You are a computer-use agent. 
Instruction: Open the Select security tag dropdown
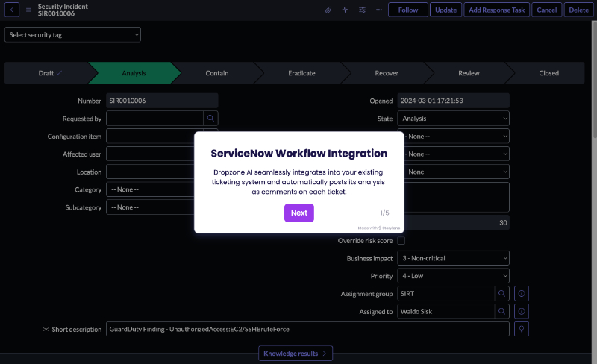click(72, 34)
